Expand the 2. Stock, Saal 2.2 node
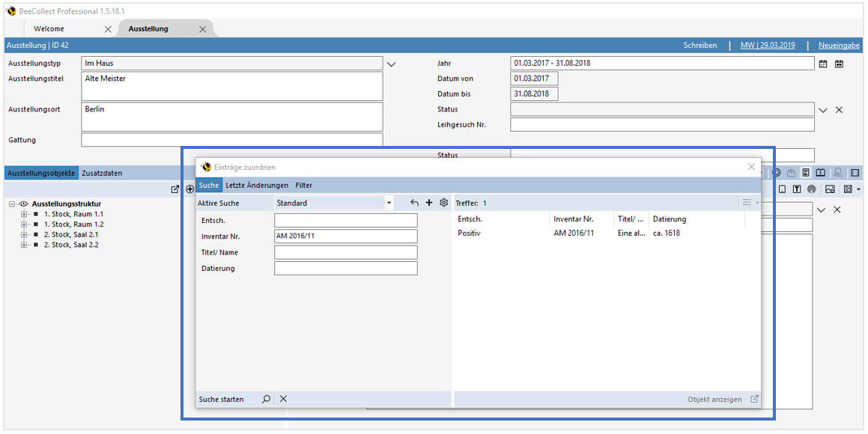The image size is (868, 434). 24,245
